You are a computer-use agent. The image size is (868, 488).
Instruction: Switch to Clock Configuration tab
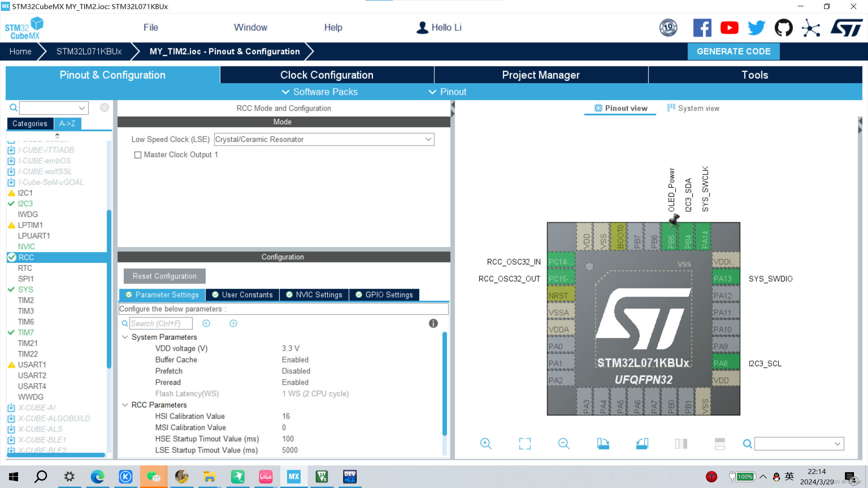[327, 75]
